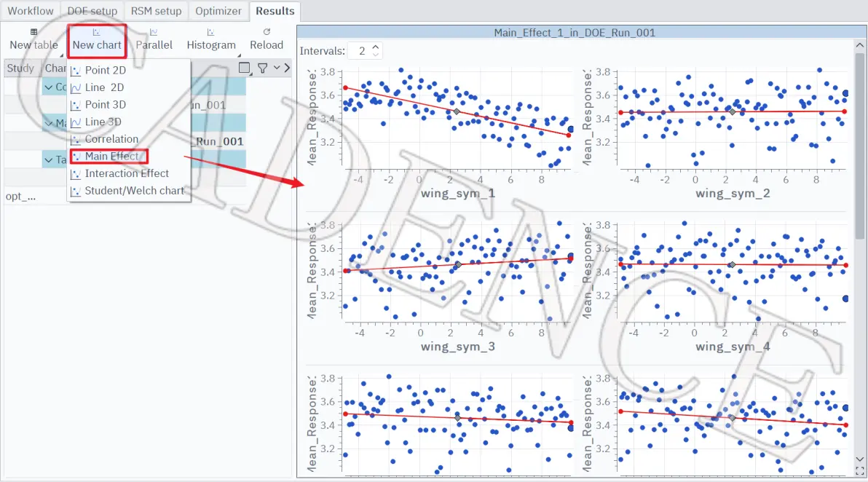Click the Intervals input field
This screenshot has height=482, width=868.
(362, 51)
